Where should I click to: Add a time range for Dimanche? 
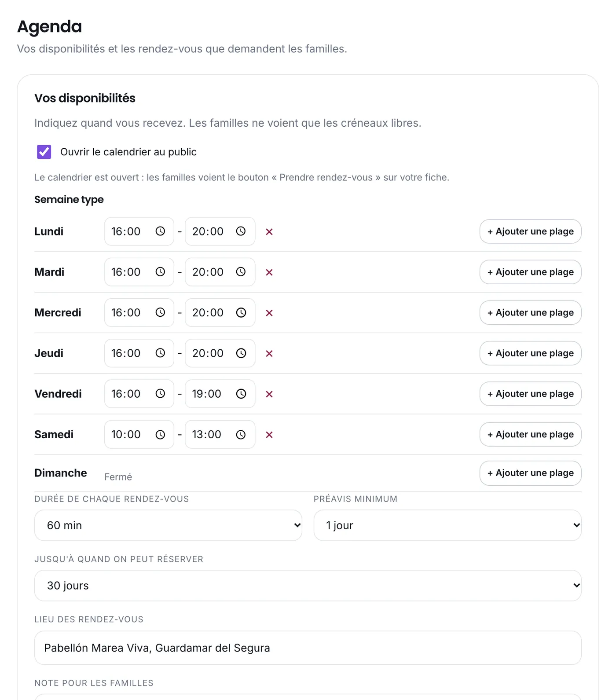[x=530, y=473]
